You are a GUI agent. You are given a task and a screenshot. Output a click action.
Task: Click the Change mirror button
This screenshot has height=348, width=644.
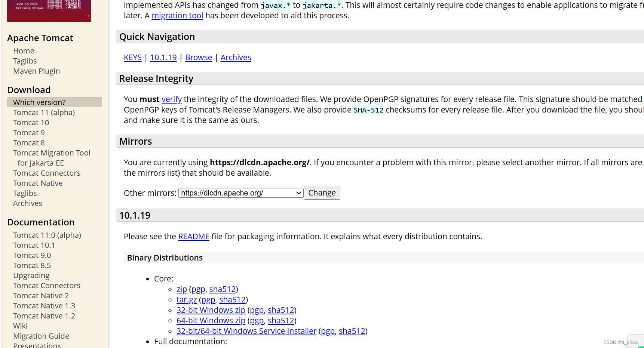pyautogui.click(x=322, y=193)
